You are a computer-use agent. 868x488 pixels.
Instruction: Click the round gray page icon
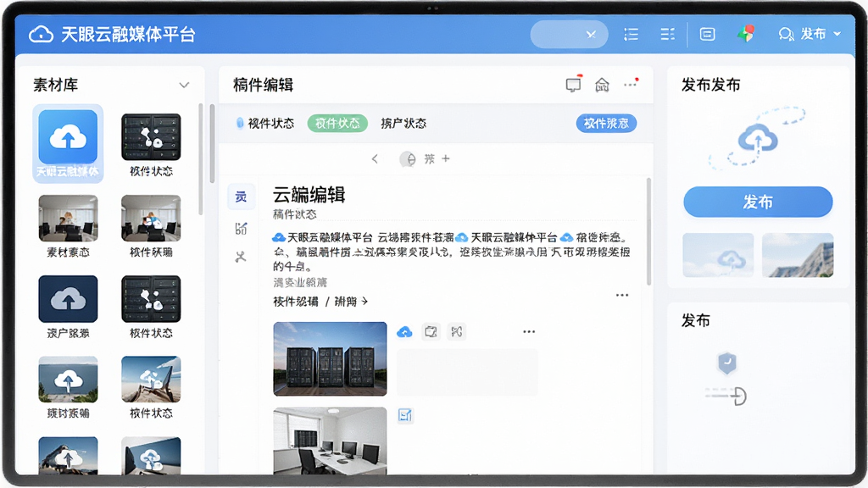408,159
